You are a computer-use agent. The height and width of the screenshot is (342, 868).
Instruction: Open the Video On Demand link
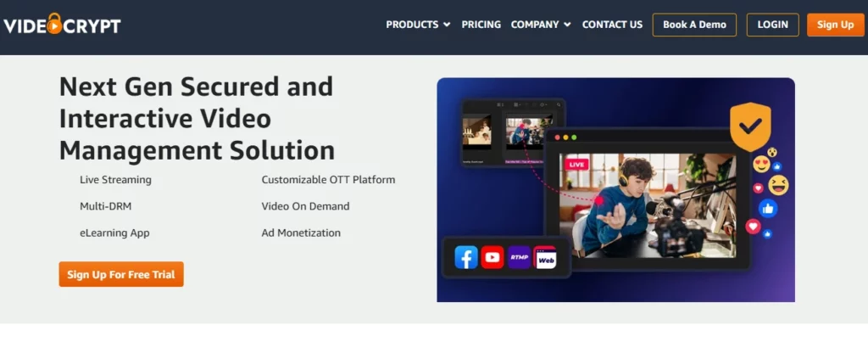pyautogui.click(x=305, y=206)
